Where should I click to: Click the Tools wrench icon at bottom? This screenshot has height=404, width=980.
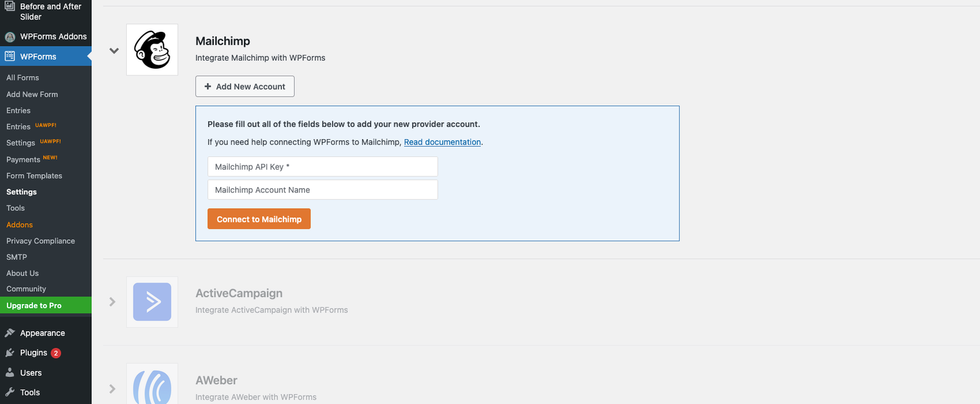(x=10, y=392)
